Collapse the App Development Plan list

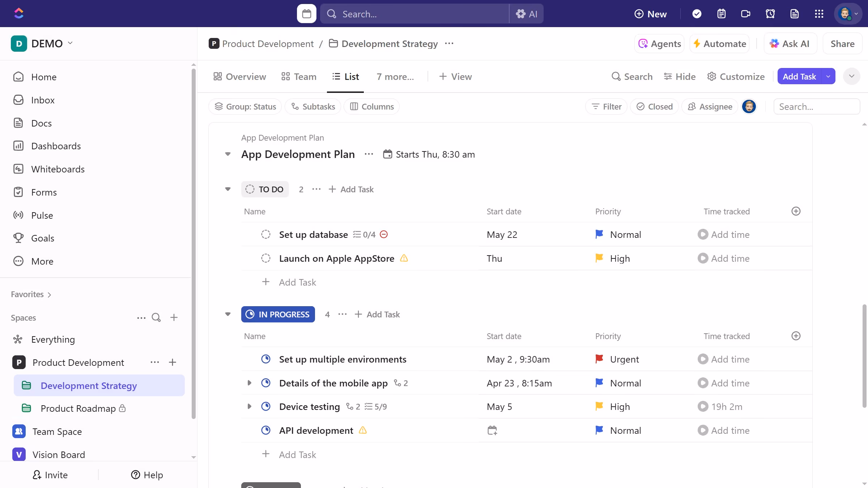point(228,154)
